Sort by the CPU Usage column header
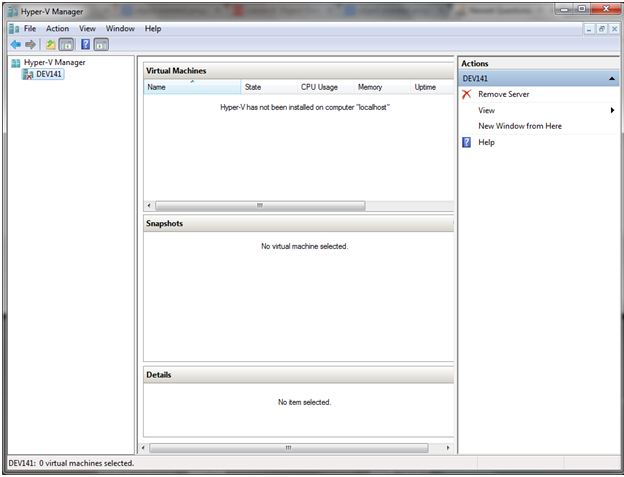Image resolution: width=624 pixels, height=477 pixels. tap(325, 87)
